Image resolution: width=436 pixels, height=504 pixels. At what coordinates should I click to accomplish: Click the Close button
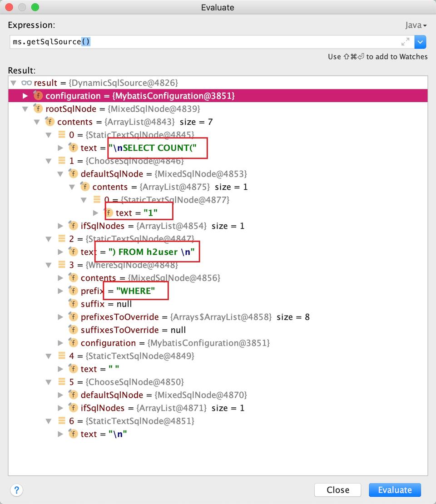pyautogui.click(x=337, y=490)
